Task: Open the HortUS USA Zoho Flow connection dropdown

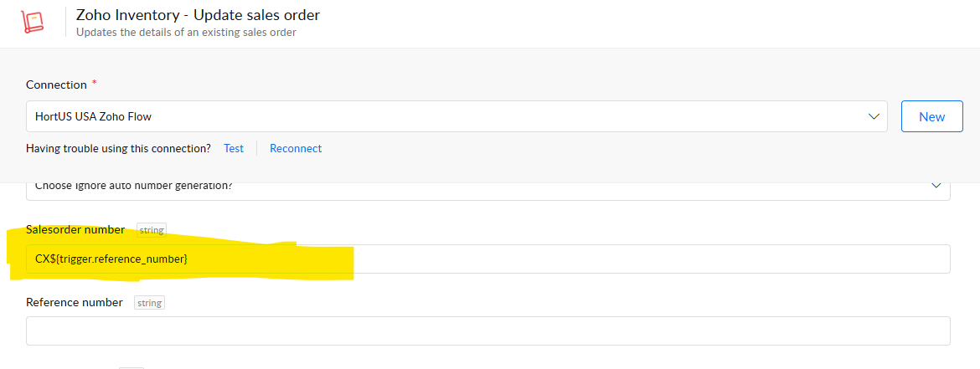Action: 456,117
